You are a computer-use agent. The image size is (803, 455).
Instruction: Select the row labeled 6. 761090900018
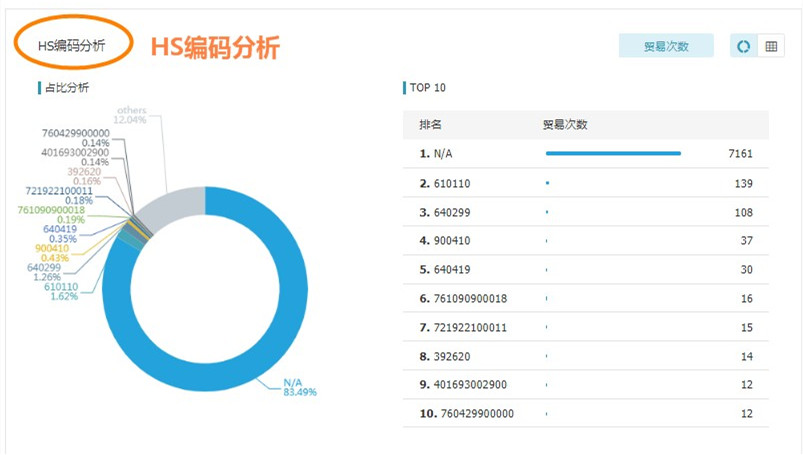(x=586, y=298)
